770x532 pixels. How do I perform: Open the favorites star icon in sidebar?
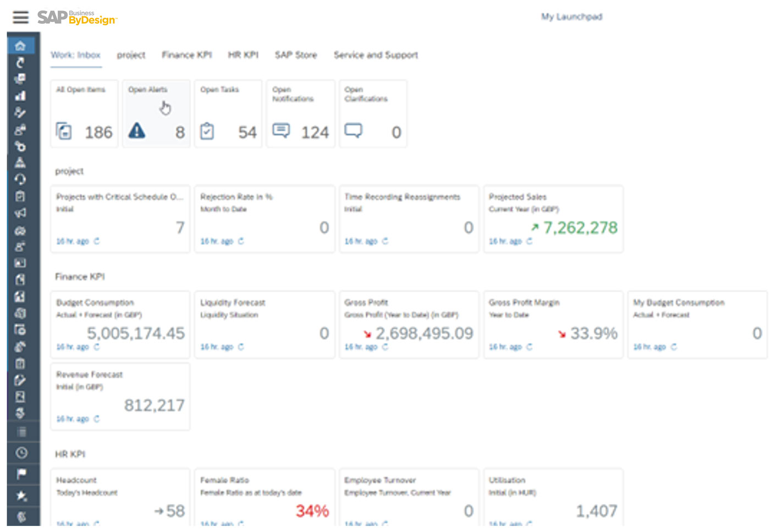[21, 496]
